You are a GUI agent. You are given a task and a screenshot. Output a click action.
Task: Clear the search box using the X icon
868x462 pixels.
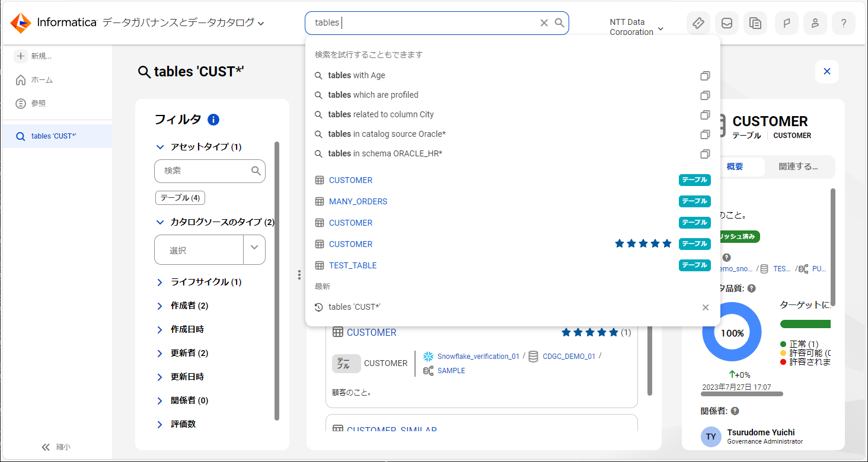point(544,23)
